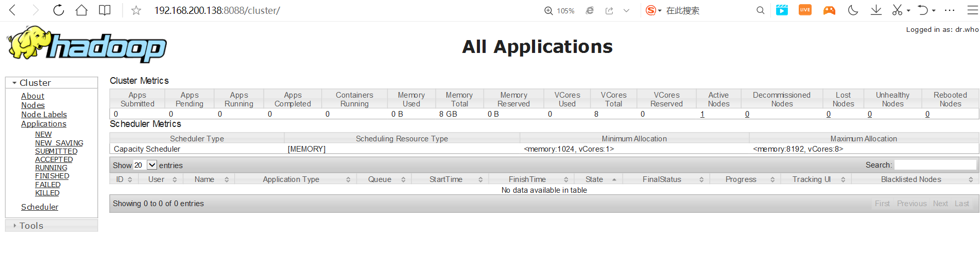Go to the browser home page icon

(81, 10)
